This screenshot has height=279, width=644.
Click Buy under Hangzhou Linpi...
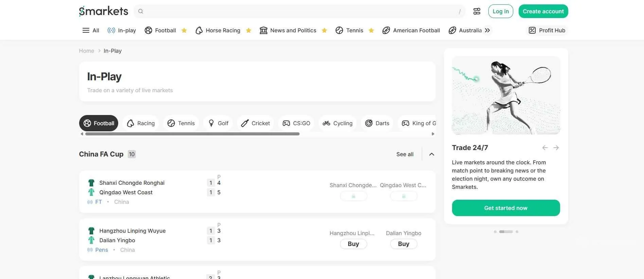point(353,244)
